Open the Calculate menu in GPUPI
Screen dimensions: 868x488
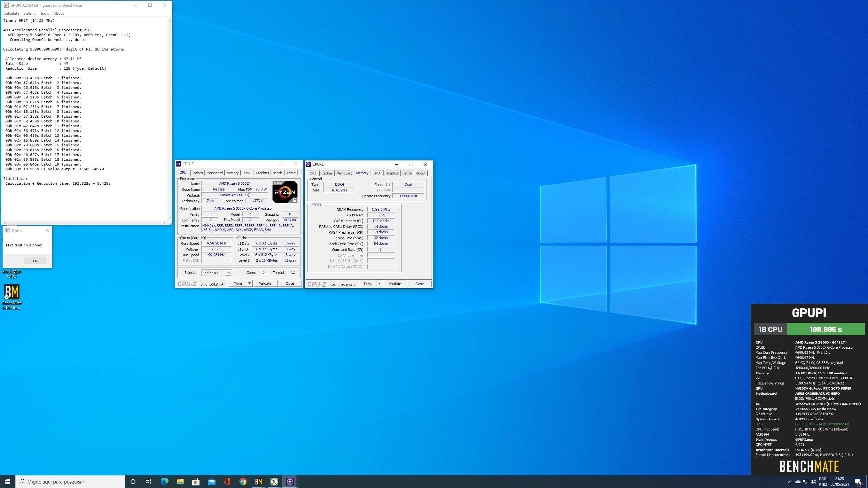[x=11, y=13]
